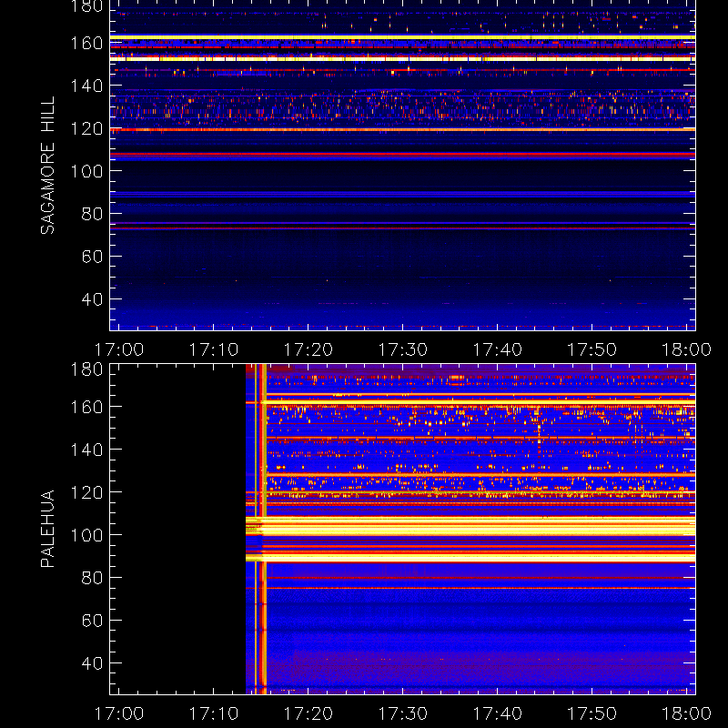
Task: Pick the 17:20 time label under the Sagamore Hill plot
Action: pyautogui.click(x=308, y=349)
